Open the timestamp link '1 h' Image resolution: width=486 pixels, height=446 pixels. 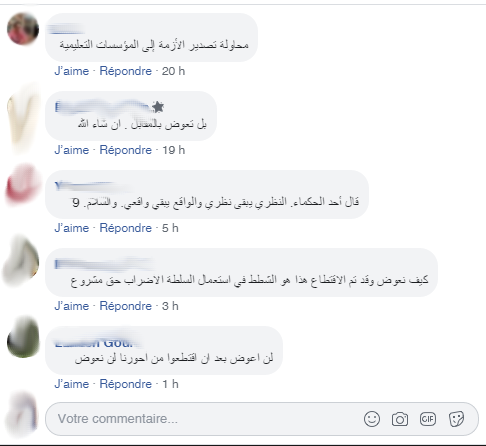(x=170, y=384)
